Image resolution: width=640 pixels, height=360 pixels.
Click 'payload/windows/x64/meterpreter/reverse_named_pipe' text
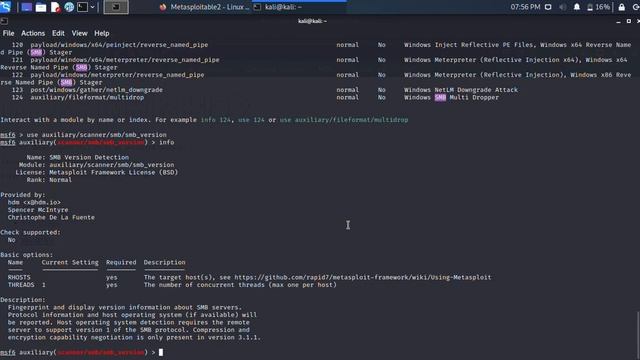[x=124, y=60]
